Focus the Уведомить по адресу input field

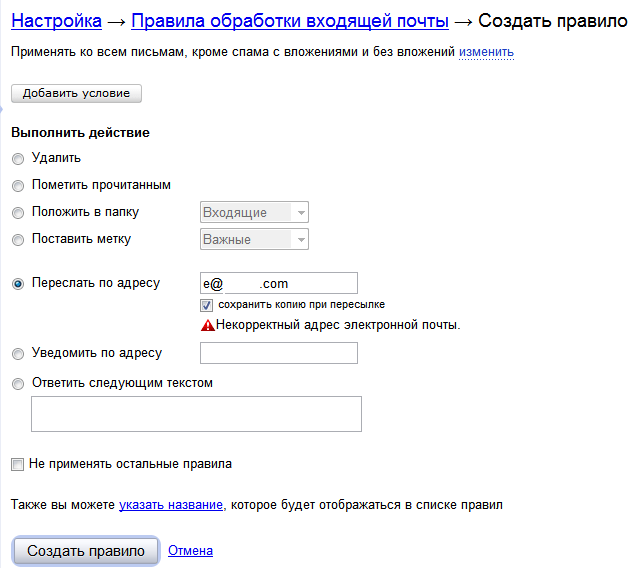(x=279, y=353)
